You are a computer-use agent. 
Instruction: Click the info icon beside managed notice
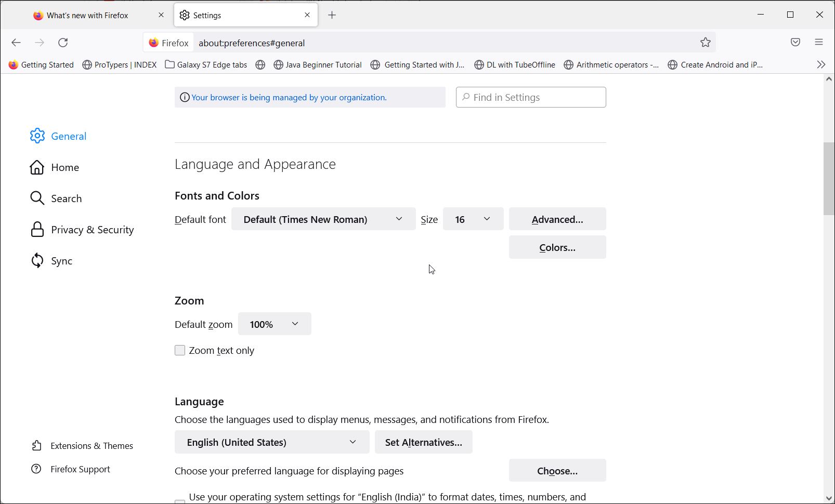(x=184, y=97)
